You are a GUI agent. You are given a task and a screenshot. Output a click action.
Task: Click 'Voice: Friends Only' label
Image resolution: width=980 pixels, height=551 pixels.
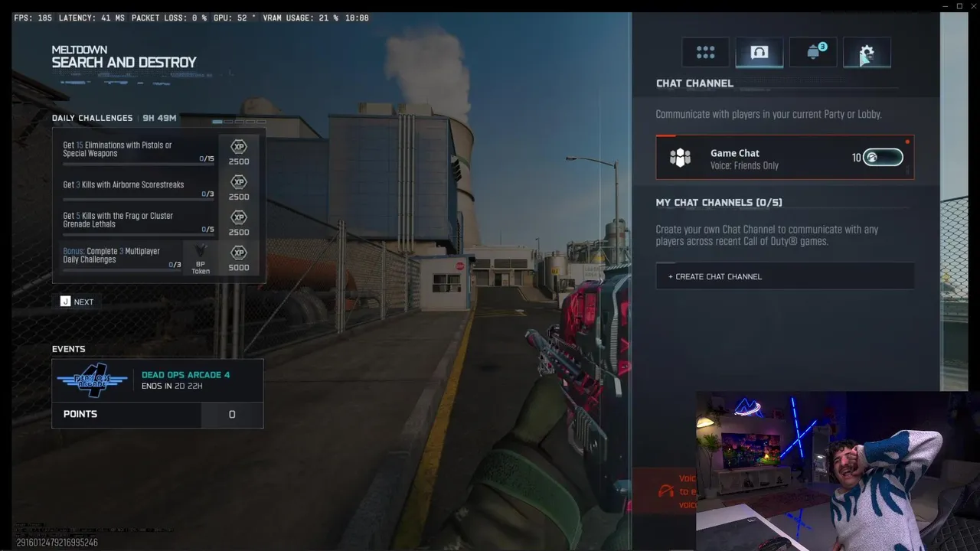(744, 165)
